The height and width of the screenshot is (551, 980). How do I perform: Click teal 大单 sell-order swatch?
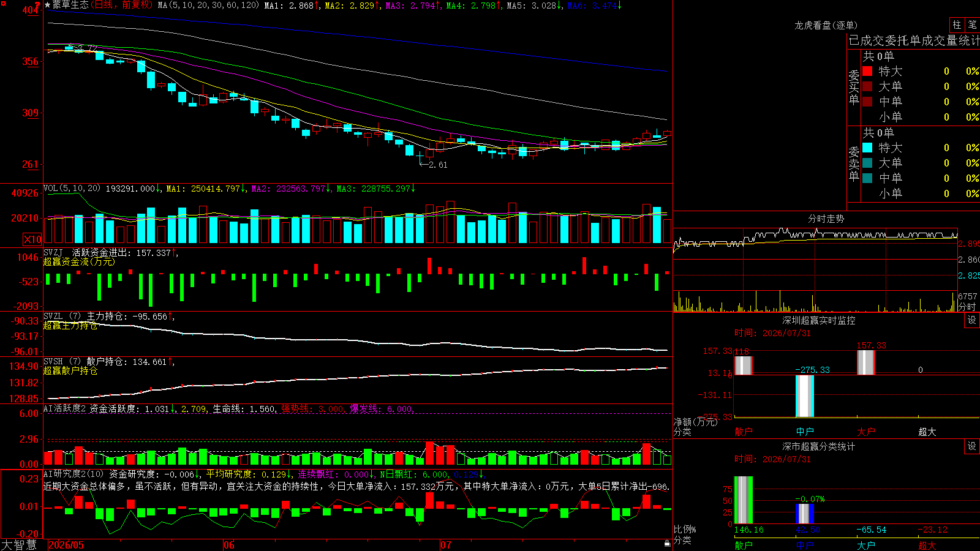pyautogui.click(x=867, y=163)
